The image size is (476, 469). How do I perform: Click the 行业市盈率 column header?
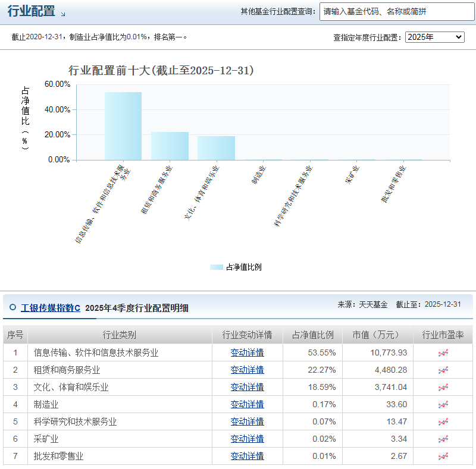(x=443, y=335)
